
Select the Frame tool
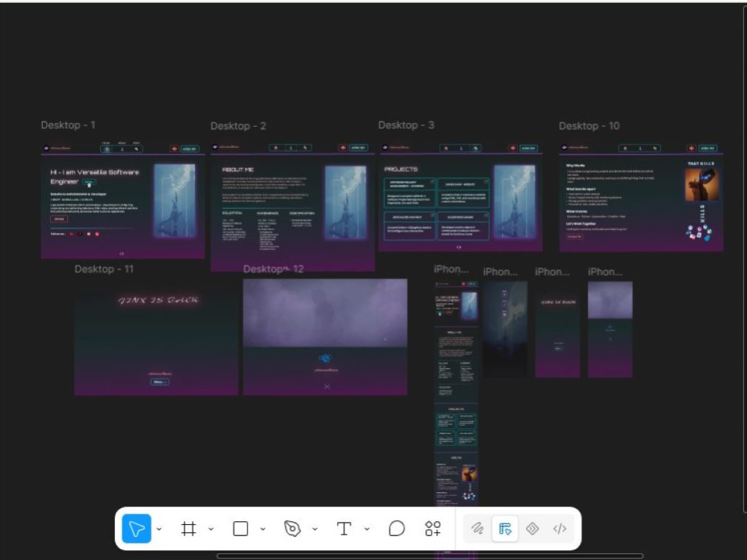[x=189, y=529]
